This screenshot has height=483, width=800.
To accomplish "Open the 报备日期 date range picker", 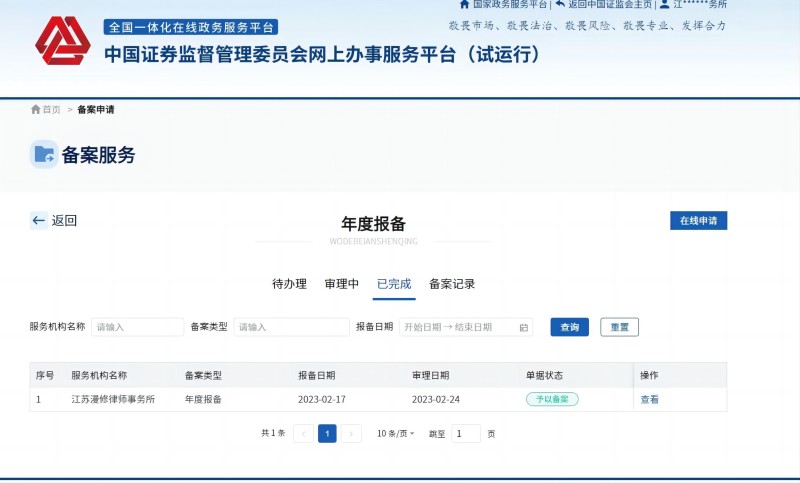I will tap(466, 327).
